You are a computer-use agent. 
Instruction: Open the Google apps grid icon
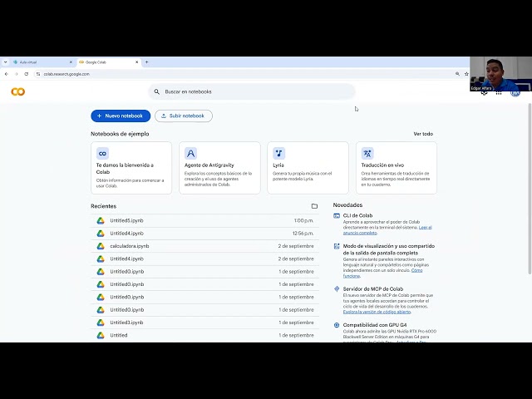click(x=499, y=93)
